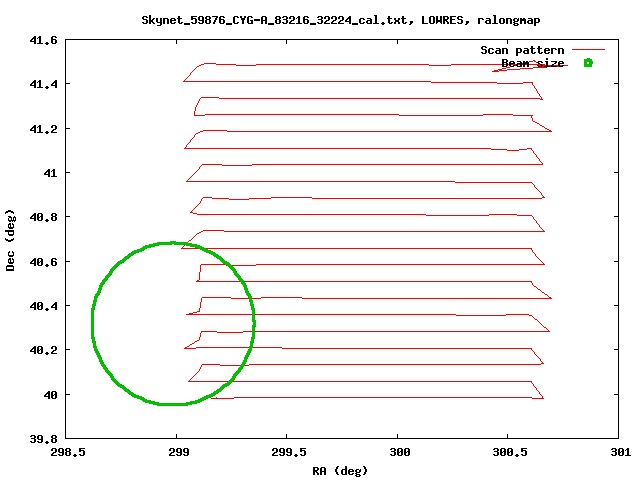
Task: Click the 40.6 tick label on Dec axis
Action: click(43, 262)
